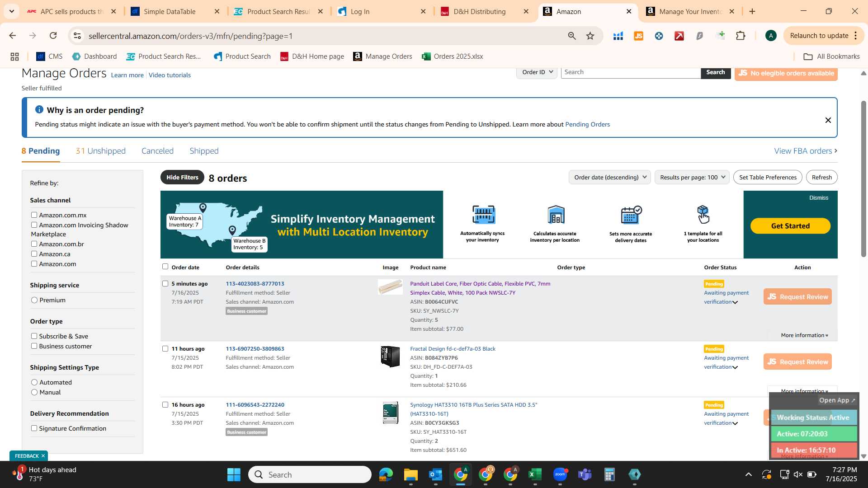The width and height of the screenshot is (868, 488).
Task: Check the Amazon.ca sales channel
Action: (x=34, y=254)
